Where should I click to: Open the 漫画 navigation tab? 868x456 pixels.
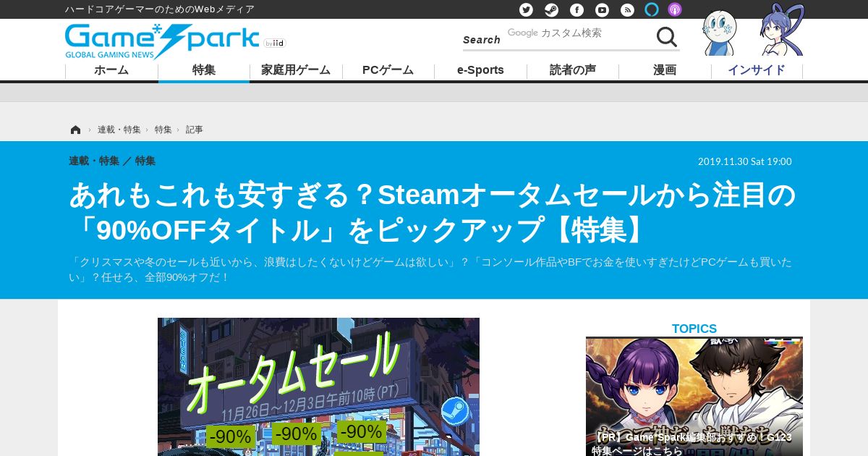665,70
